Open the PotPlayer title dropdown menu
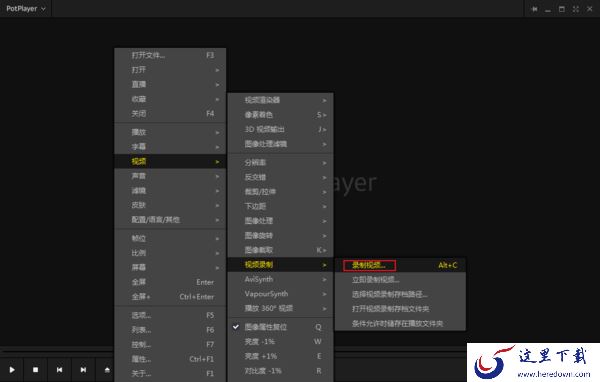The image size is (600, 382). point(26,8)
